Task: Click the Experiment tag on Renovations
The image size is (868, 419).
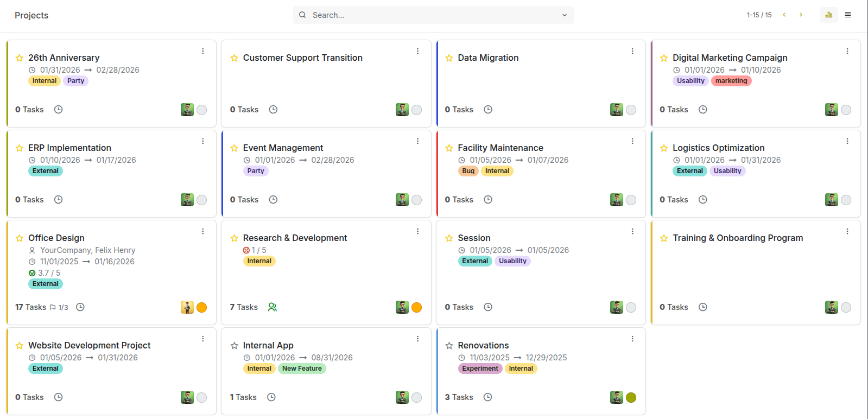Action: (x=480, y=369)
